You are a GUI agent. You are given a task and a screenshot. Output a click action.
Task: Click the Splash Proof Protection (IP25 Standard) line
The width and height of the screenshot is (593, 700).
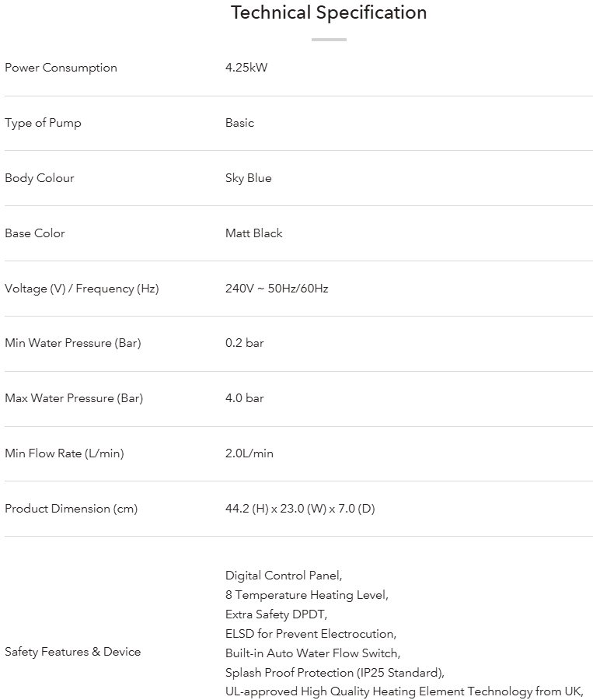pos(335,672)
